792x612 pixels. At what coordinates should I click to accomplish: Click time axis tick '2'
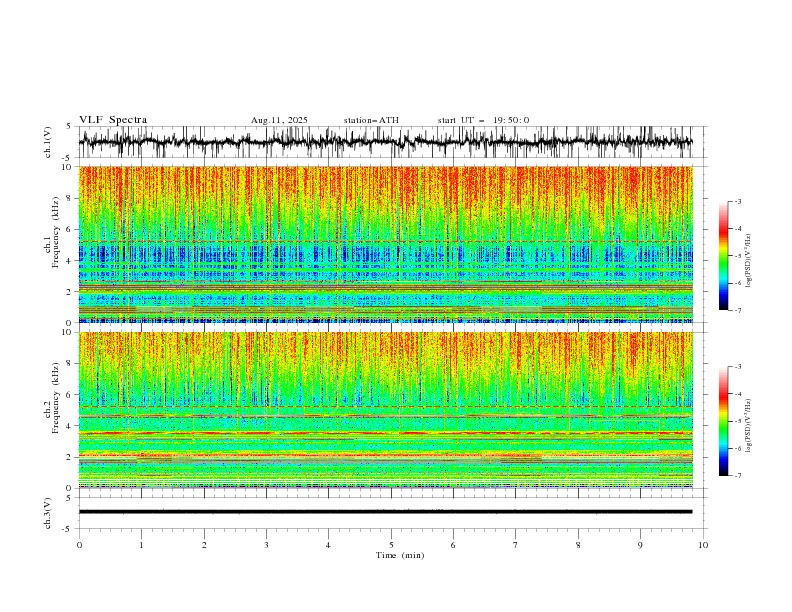pyautogui.click(x=204, y=545)
